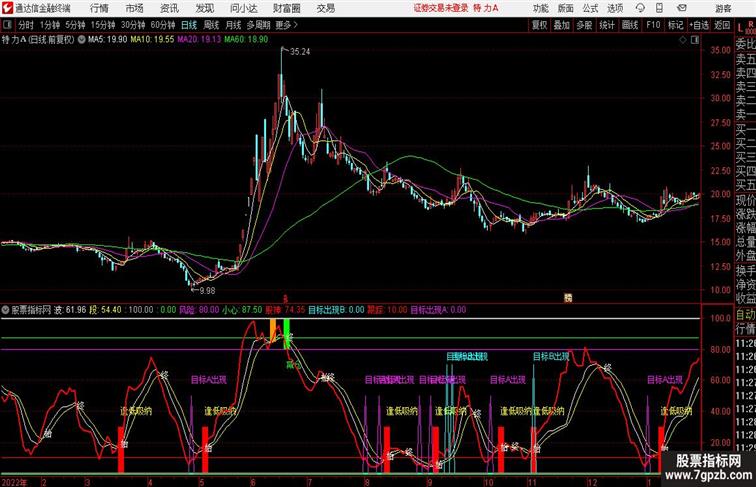The image size is (756, 487).
Task: Click month 6 on time axis
Action: 253,482
